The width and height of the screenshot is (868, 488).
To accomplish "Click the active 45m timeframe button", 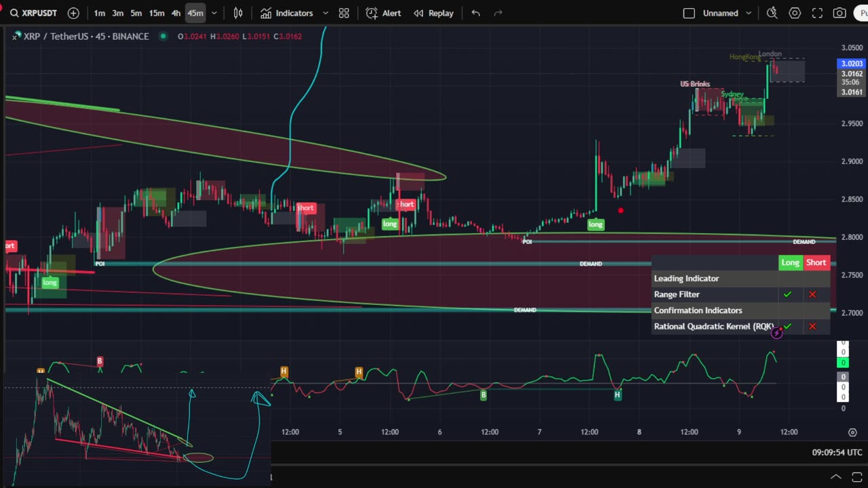I will point(195,13).
